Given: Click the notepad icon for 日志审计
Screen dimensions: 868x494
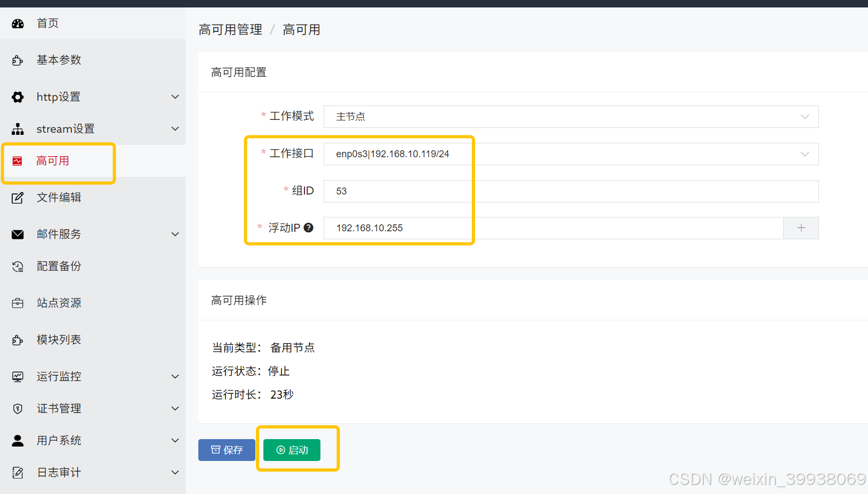Looking at the screenshot, I should (x=18, y=473).
